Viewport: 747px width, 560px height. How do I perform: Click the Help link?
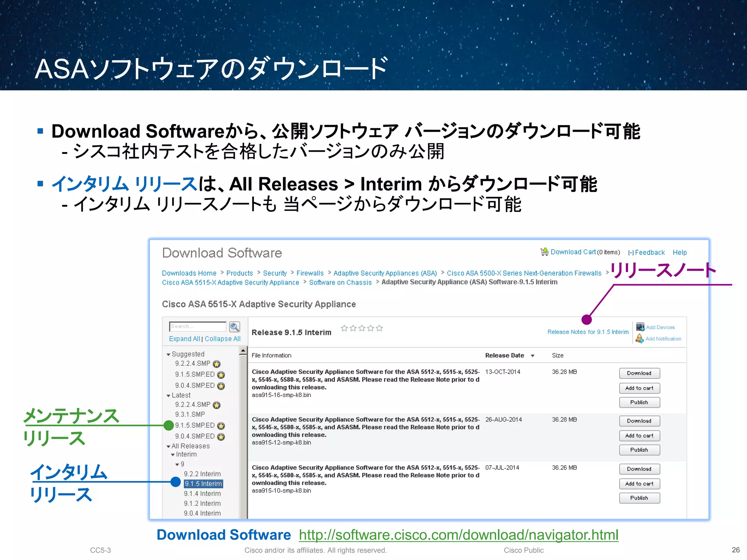(680, 252)
